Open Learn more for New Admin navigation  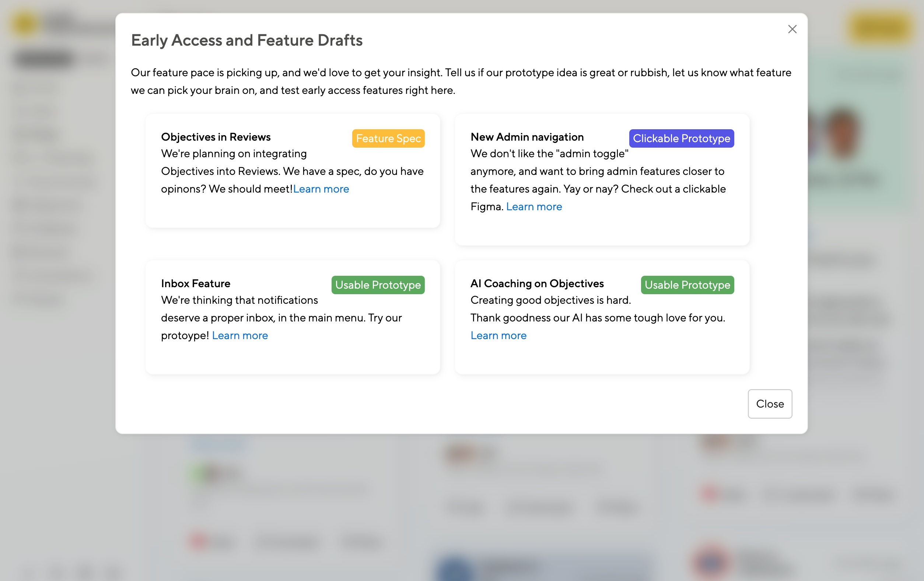pos(534,207)
